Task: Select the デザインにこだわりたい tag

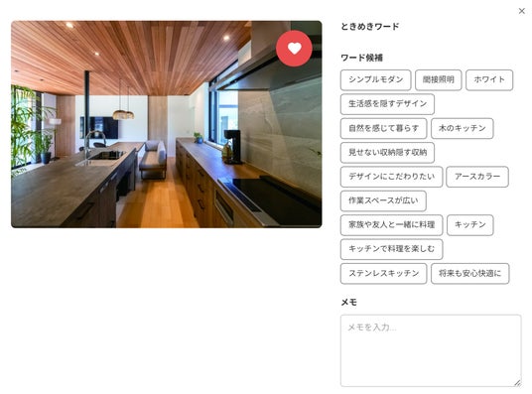Action: 391,177
